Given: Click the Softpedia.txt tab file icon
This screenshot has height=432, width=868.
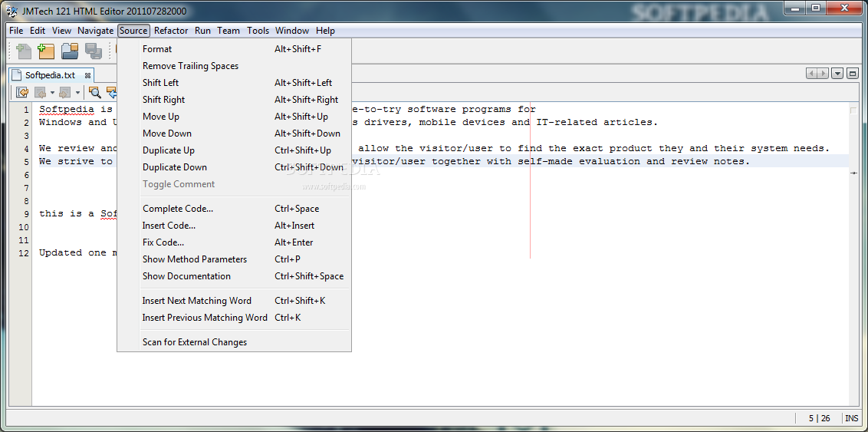Looking at the screenshot, I should (17, 75).
